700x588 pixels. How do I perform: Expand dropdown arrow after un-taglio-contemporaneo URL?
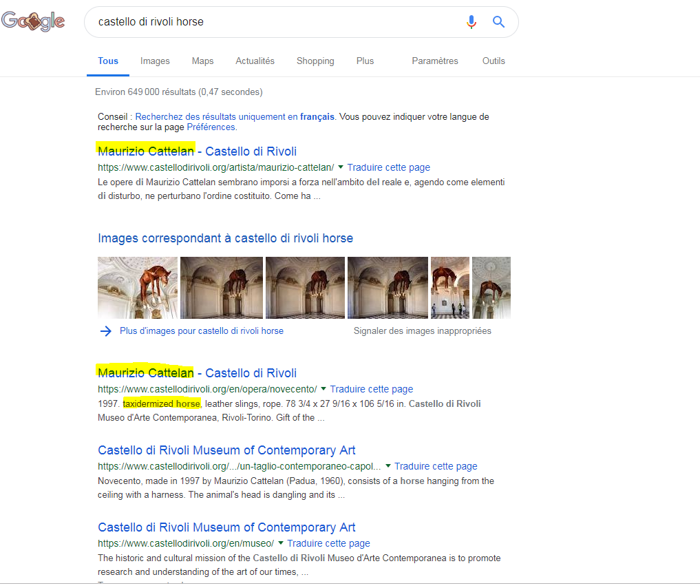pyautogui.click(x=388, y=465)
